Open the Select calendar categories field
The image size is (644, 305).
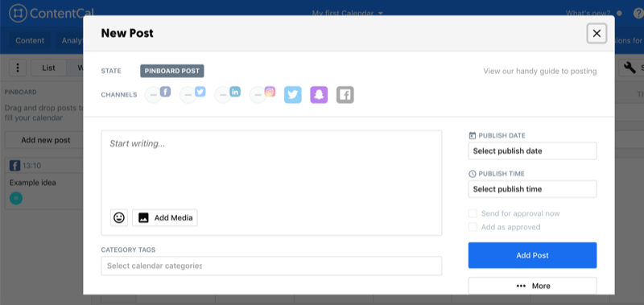[271, 266]
